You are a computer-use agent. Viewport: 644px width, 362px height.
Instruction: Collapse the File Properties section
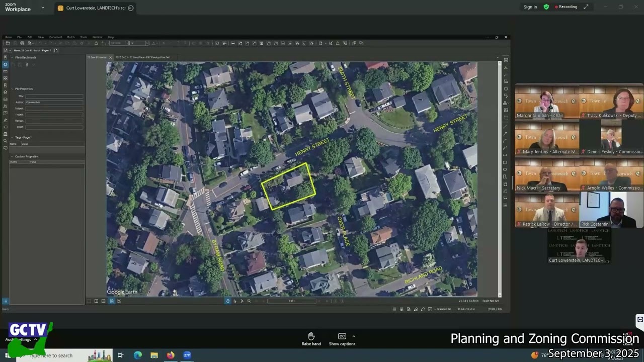[x=12, y=88]
